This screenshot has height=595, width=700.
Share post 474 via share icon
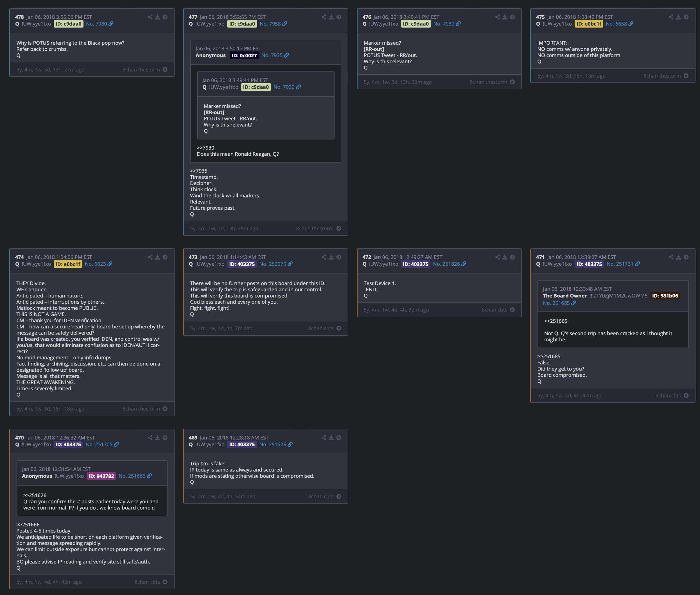(x=150, y=257)
